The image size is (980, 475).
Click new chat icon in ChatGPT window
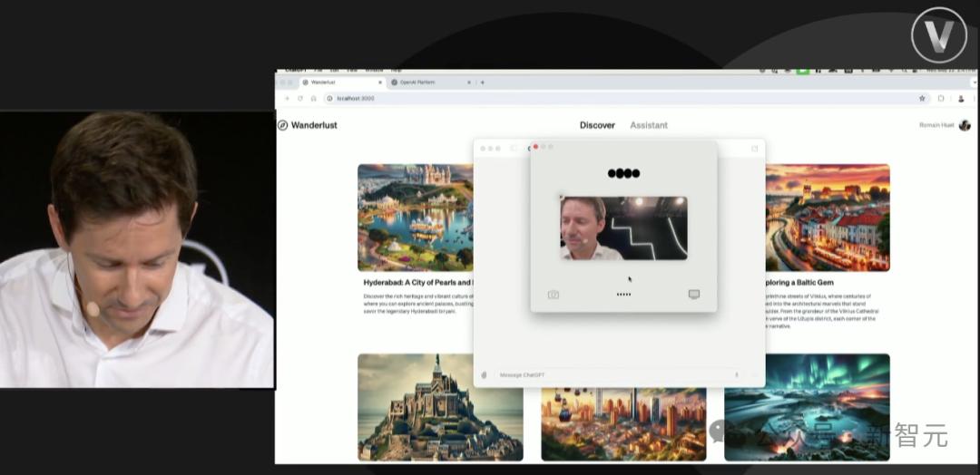coord(753,149)
